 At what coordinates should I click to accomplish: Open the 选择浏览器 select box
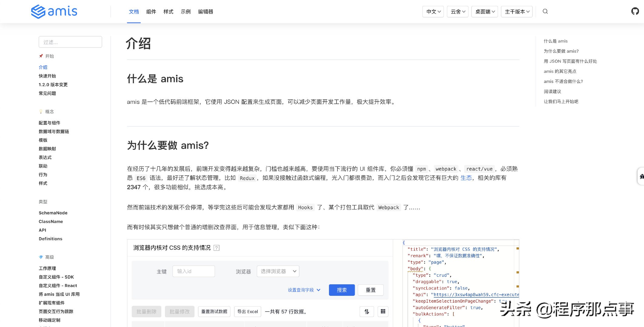(278, 271)
